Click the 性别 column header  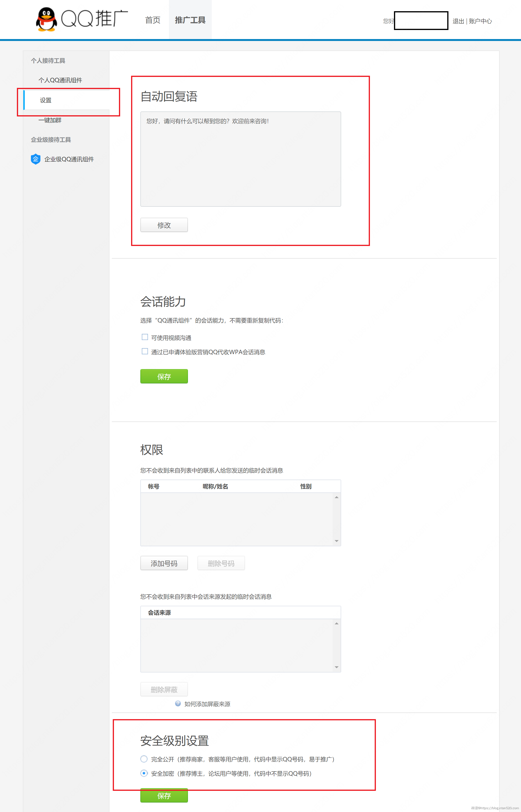pyautogui.click(x=306, y=486)
